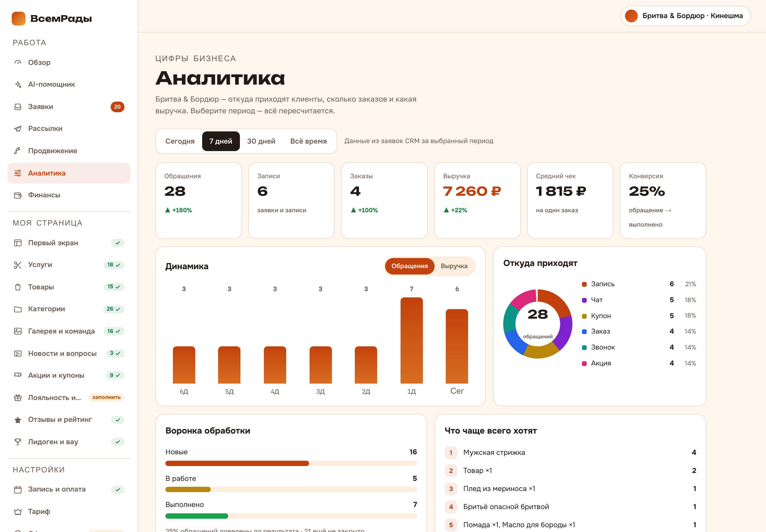Switch Динамика chart to Выручка
Screen dimensions: 766x532
(x=454, y=266)
